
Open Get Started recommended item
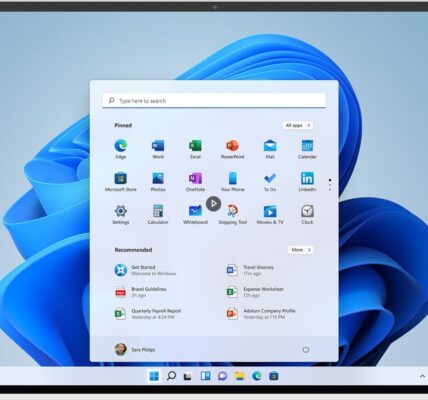point(145,270)
